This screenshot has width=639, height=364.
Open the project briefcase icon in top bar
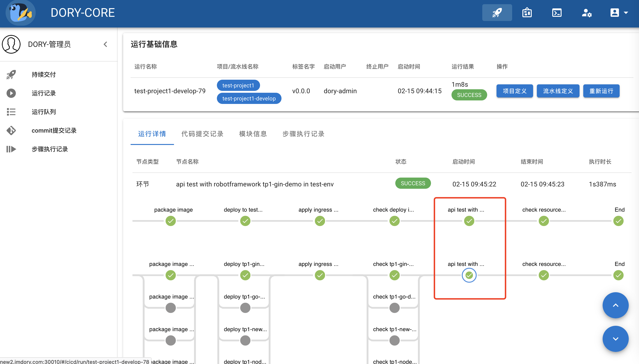point(527,13)
